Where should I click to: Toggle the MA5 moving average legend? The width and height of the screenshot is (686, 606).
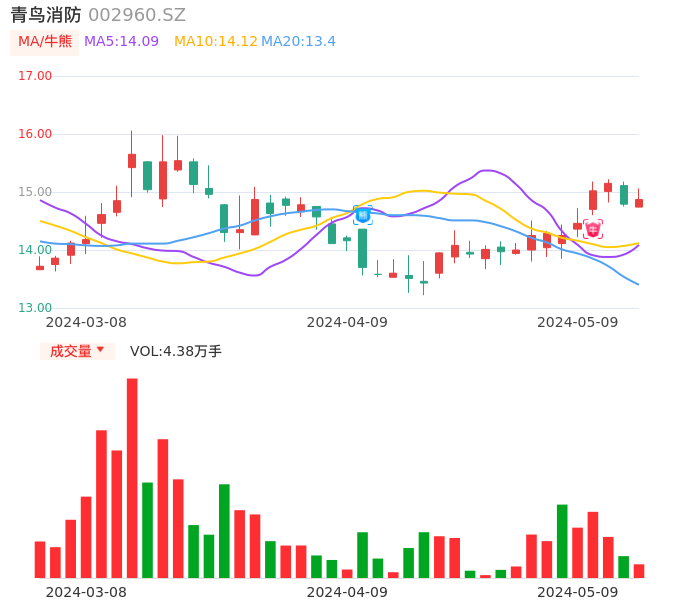click(x=121, y=42)
